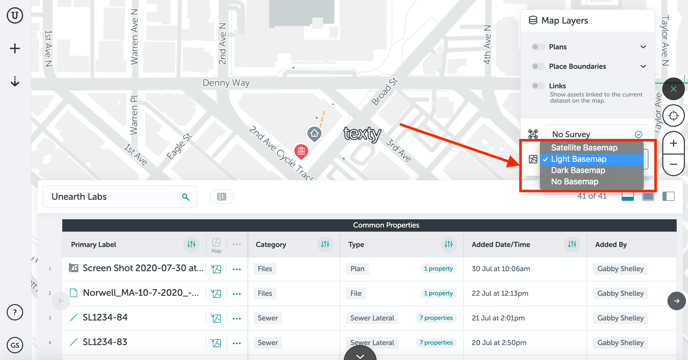Image resolution: width=688 pixels, height=360 pixels.
Task: Turn on the Links toggle
Action: [538, 86]
